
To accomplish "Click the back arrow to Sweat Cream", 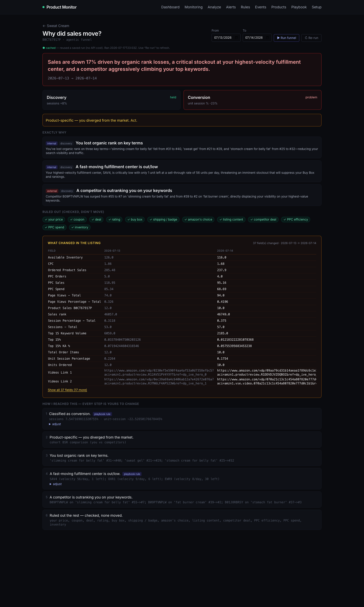I will tap(44, 26).
